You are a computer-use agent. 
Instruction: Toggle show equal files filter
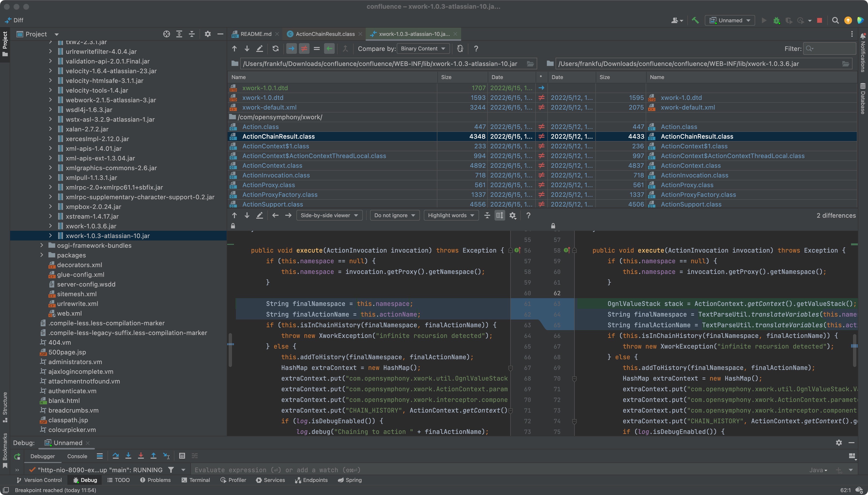[317, 49]
